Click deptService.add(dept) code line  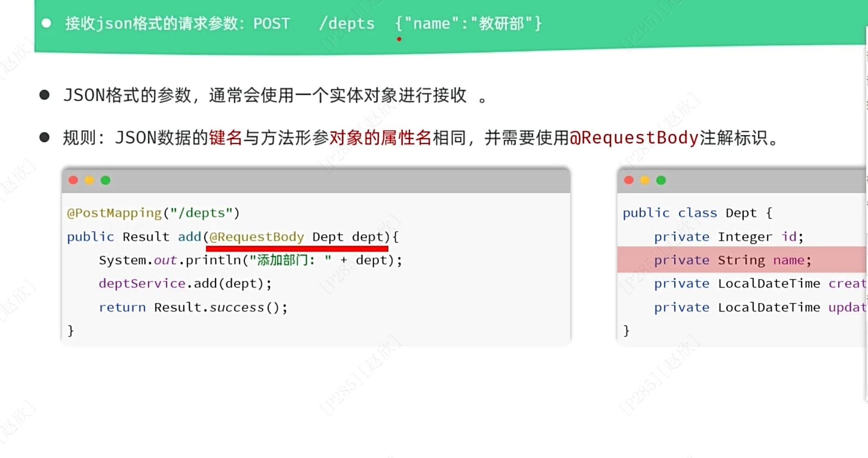(185, 283)
